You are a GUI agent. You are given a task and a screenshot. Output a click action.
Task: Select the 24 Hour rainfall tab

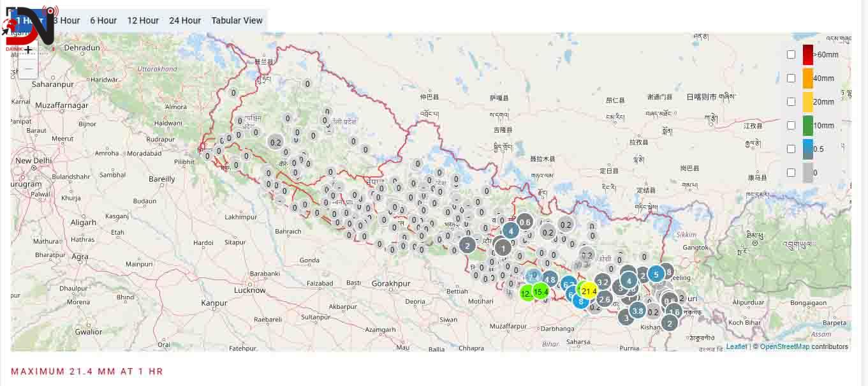click(184, 20)
